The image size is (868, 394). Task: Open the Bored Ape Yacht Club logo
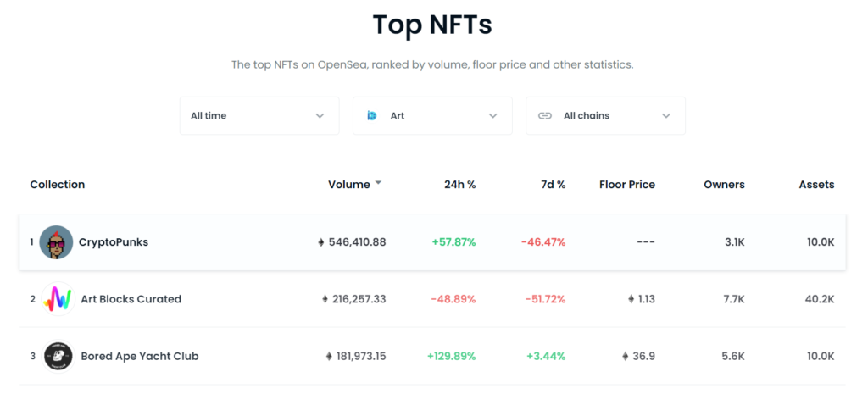pyautogui.click(x=58, y=357)
